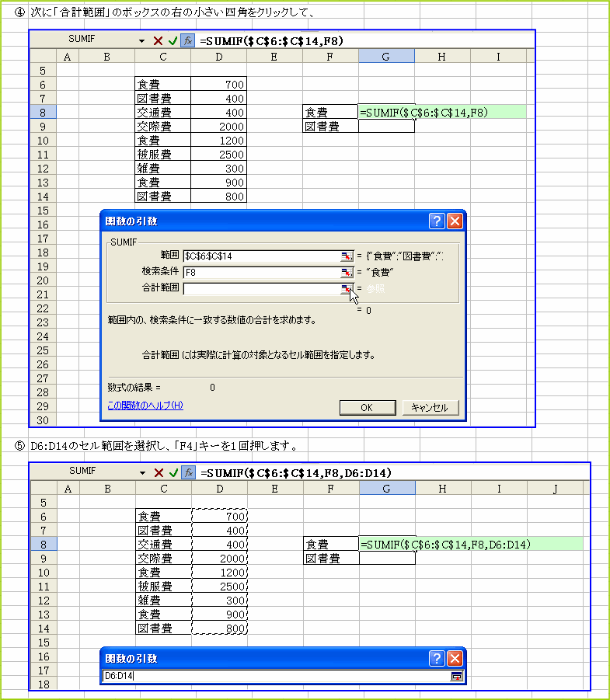Click cell D9 with 2000 in upper sheet
610x700 pixels.
[218, 127]
